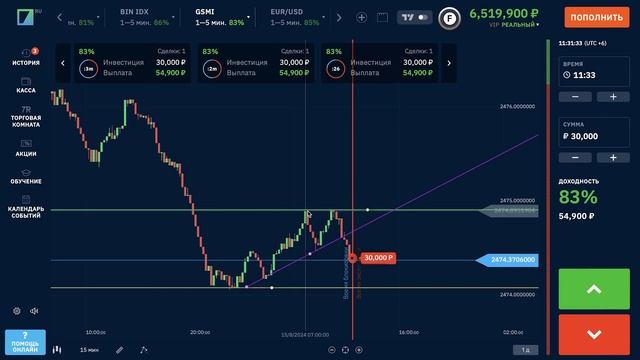Increase the expiry time
640x360 pixels.
point(613,97)
